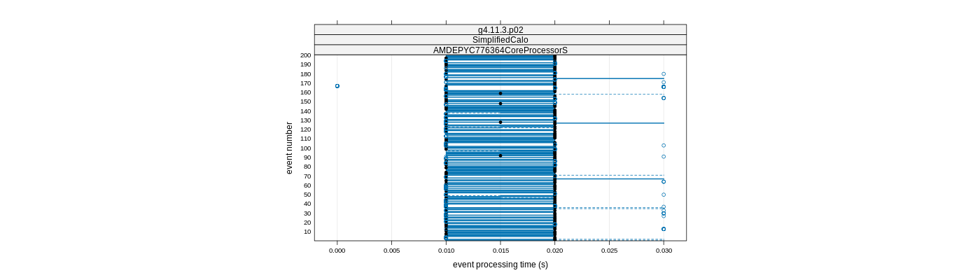Click the 0.000 x-axis tick label
980x280 pixels.
(x=337, y=251)
